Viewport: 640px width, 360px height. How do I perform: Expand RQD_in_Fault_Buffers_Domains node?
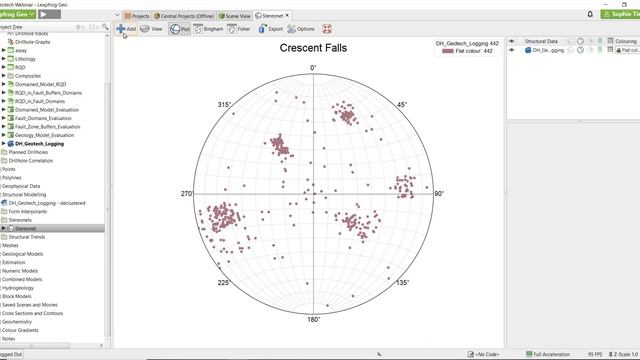(x=4, y=93)
